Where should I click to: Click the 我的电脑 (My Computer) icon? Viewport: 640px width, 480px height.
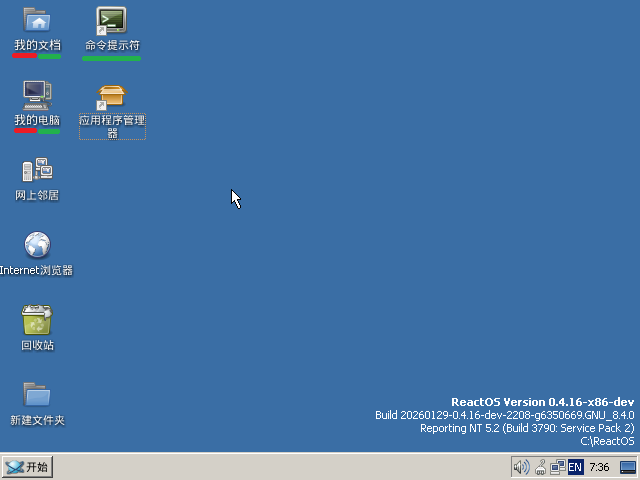(37, 95)
